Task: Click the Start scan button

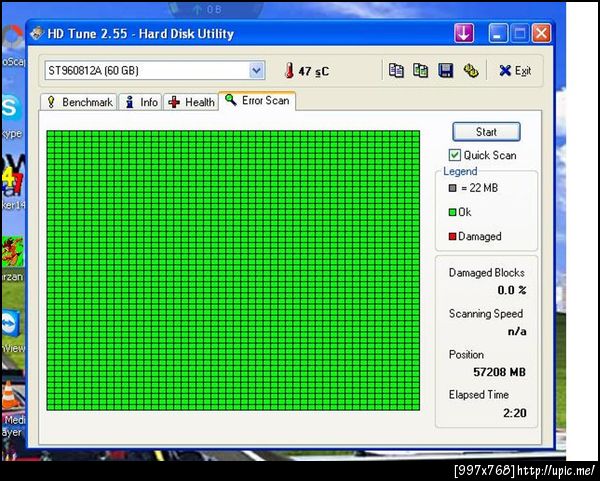Action: pos(486,132)
